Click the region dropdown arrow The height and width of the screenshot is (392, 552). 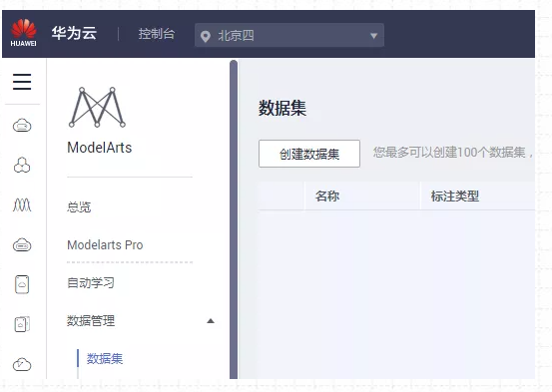click(x=374, y=36)
